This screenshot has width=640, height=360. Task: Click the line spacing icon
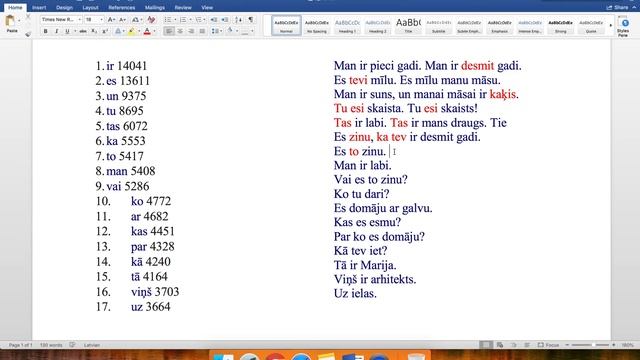[x=215, y=31]
